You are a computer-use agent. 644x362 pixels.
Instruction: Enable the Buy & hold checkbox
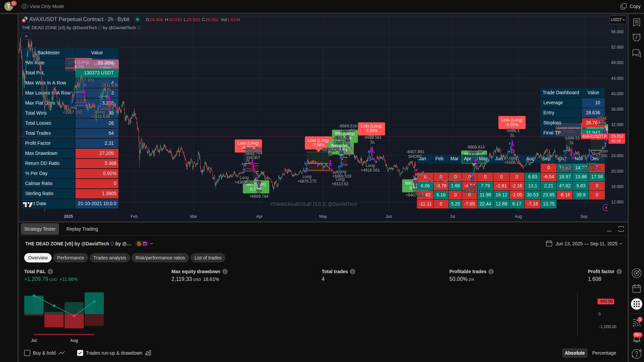(27, 353)
